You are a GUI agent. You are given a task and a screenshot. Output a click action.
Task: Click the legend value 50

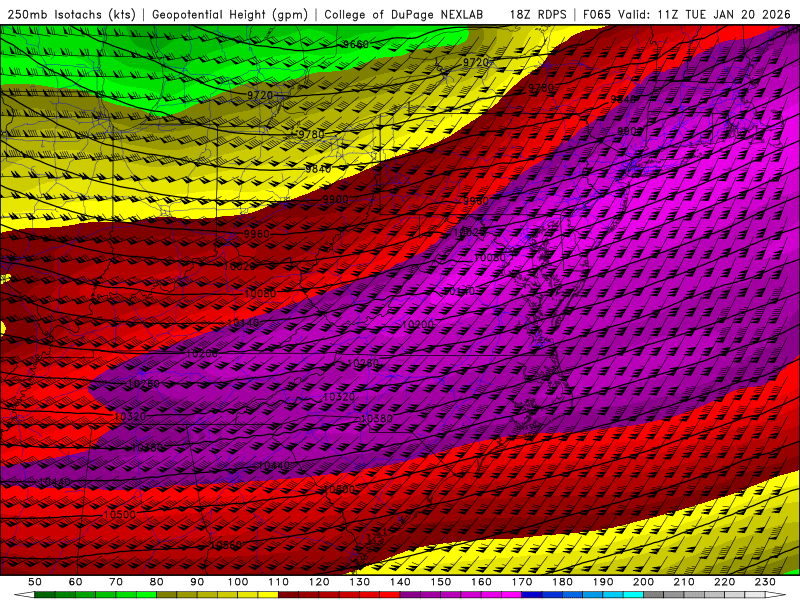[x=34, y=582]
